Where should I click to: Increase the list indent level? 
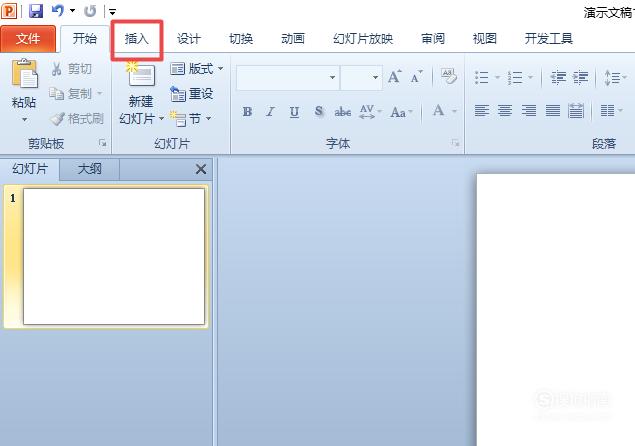pyautogui.click(x=581, y=77)
